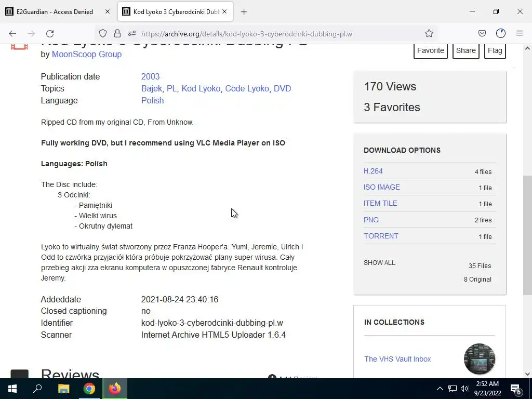Screen dimensions: 532x399
Task: Click the Firefox taskbar icon
Action: (x=115, y=389)
